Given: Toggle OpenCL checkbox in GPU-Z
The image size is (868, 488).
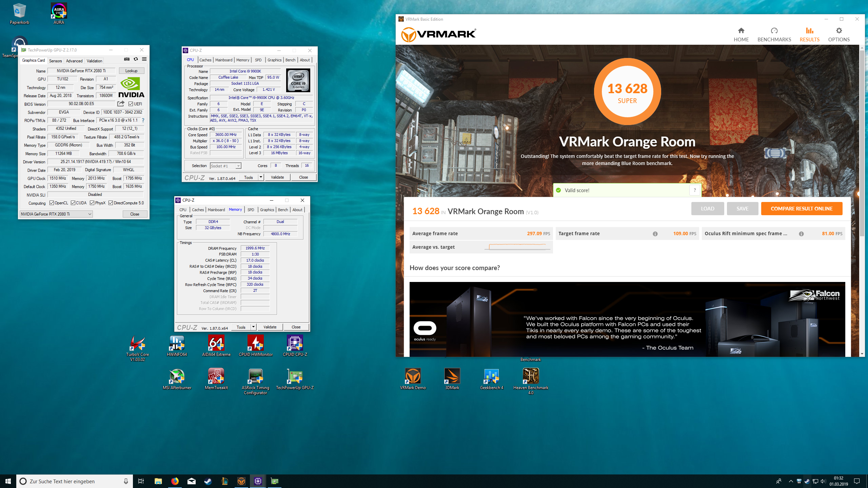Looking at the screenshot, I should tap(52, 203).
